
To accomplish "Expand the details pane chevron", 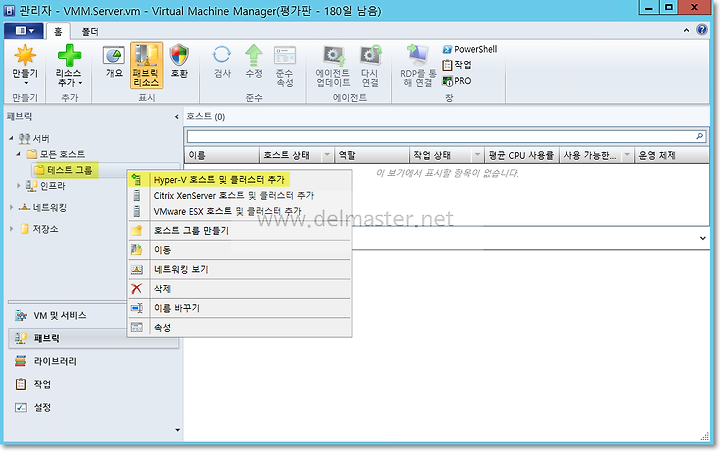I will 703,238.
